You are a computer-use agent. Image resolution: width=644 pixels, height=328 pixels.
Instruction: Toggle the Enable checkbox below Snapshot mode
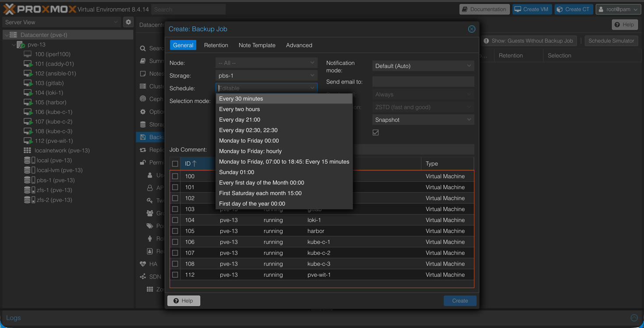click(376, 132)
